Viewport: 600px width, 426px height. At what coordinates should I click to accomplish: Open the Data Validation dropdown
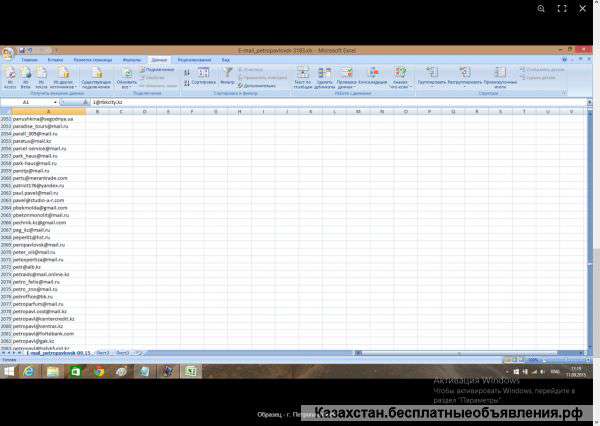click(348, 86)
